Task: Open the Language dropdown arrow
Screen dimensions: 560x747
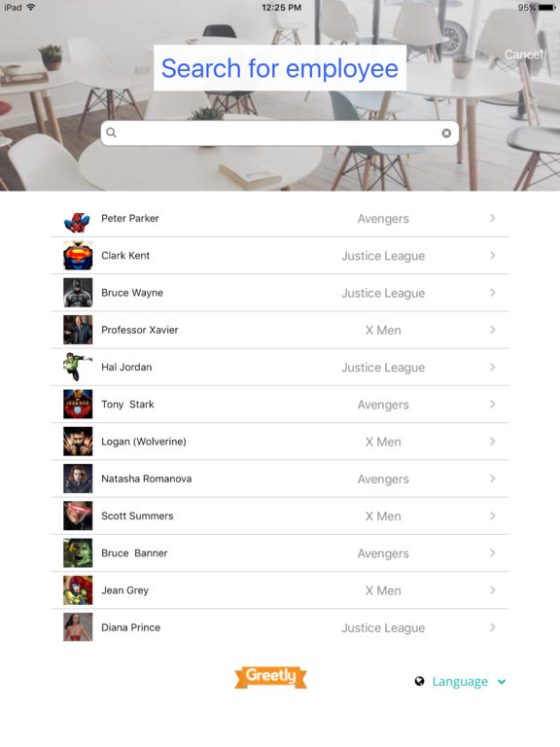Action: (502, 682)
